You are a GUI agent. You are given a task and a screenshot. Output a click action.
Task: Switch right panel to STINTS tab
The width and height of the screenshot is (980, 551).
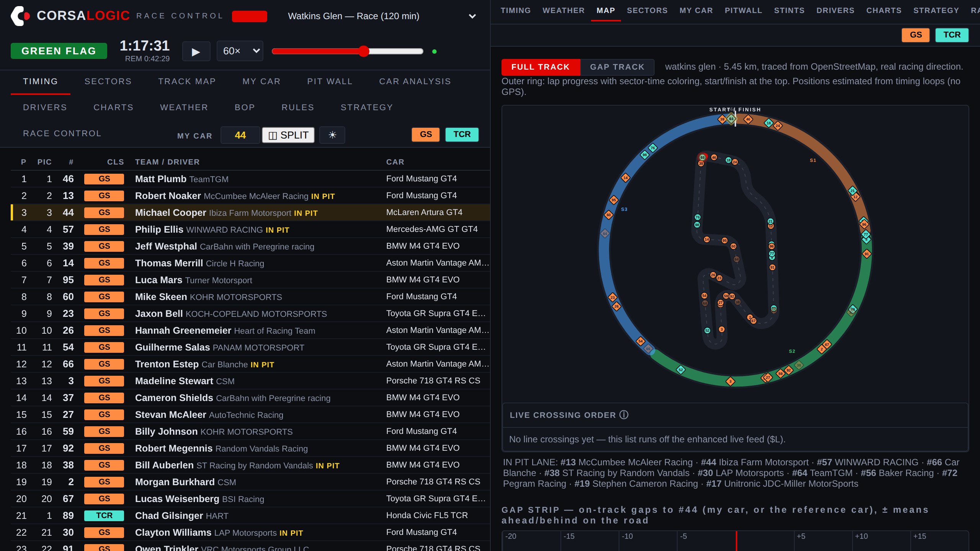[x=789, y=11]
